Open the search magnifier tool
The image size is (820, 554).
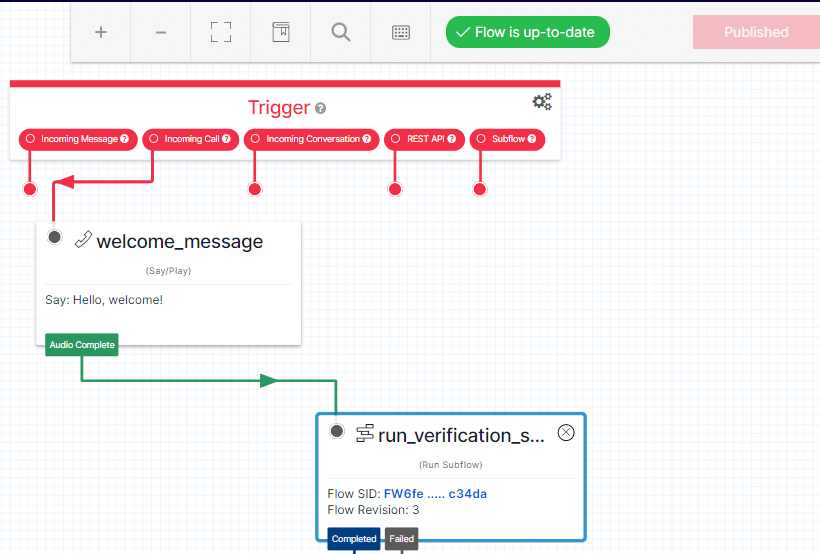341,32
